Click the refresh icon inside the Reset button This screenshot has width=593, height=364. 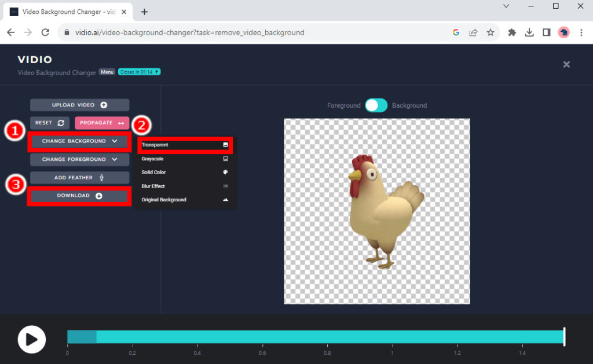61,123
